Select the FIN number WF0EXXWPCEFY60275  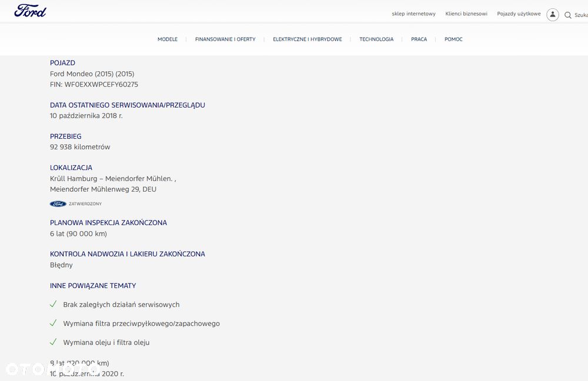[101, 85]
